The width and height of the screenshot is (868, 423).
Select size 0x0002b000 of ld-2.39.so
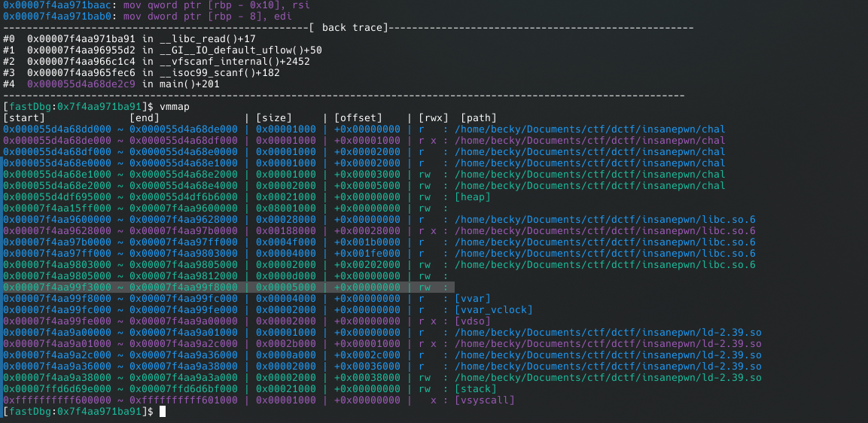coord(285,343)
